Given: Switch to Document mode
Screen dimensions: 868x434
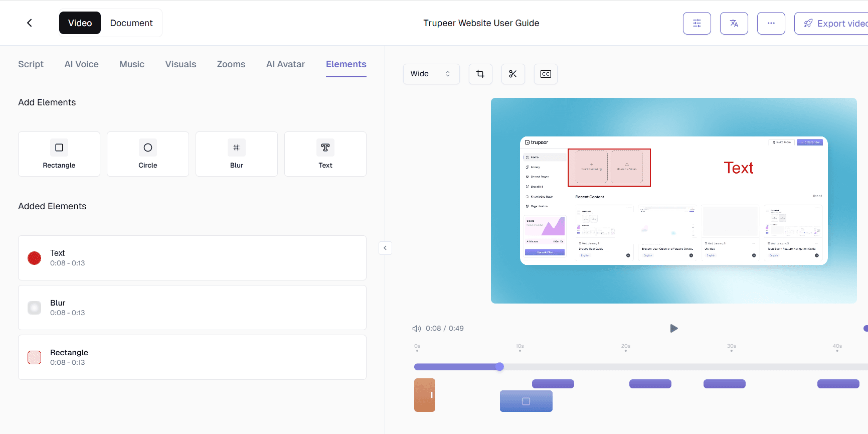Looking at the screenshot, I should (x=131, y=23).
